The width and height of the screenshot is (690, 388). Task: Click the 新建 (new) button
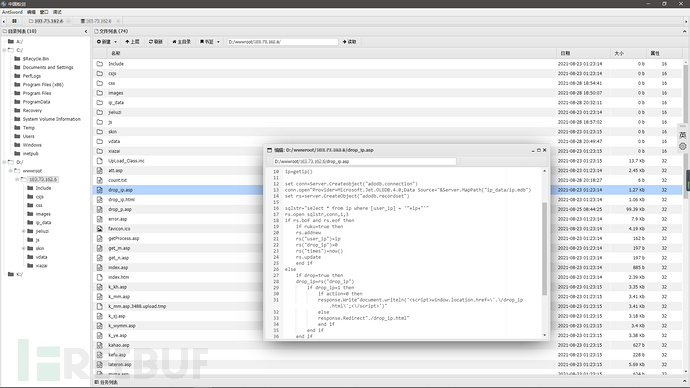click(x=104, y=42)
